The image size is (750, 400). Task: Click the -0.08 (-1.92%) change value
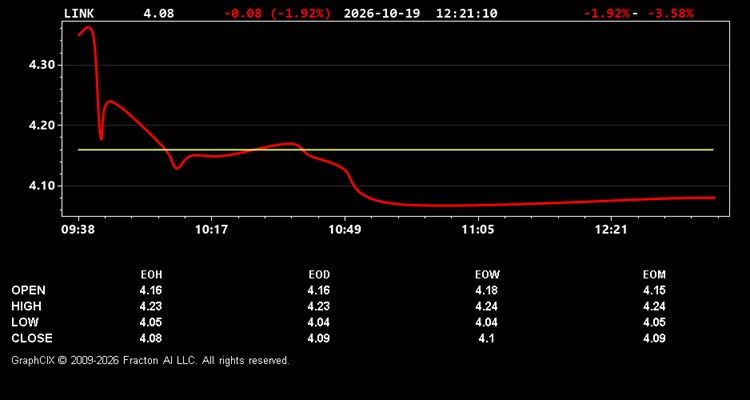pyautogui.click(x=277, y=13)
